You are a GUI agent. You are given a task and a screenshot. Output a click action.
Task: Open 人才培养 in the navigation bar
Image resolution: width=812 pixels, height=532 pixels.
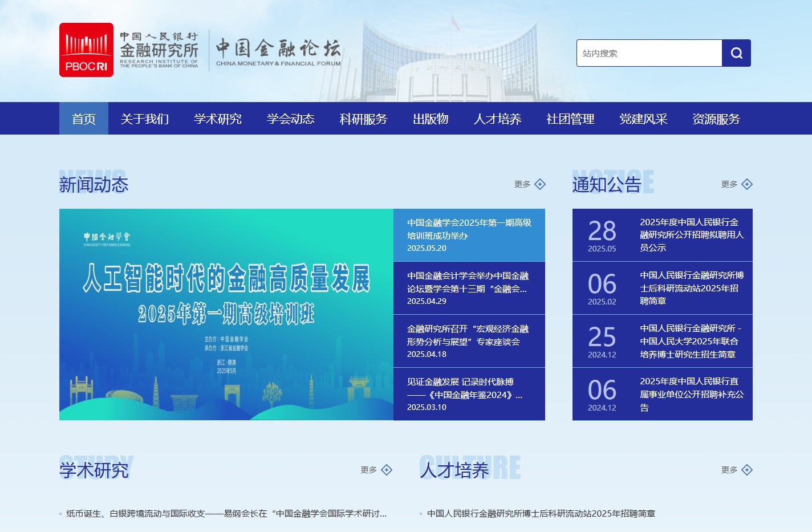tap(498, 119)
